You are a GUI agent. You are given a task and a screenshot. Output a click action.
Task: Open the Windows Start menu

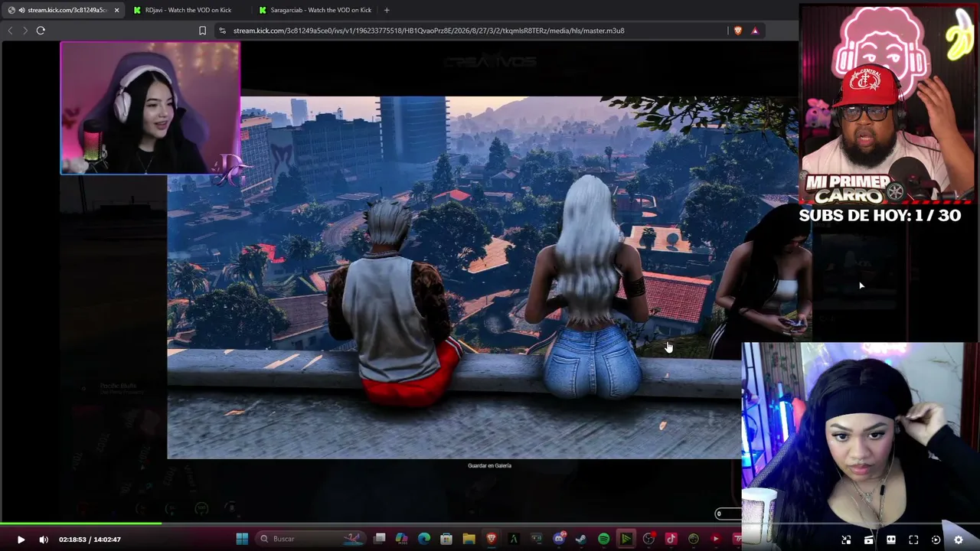(x=242, y=539)
